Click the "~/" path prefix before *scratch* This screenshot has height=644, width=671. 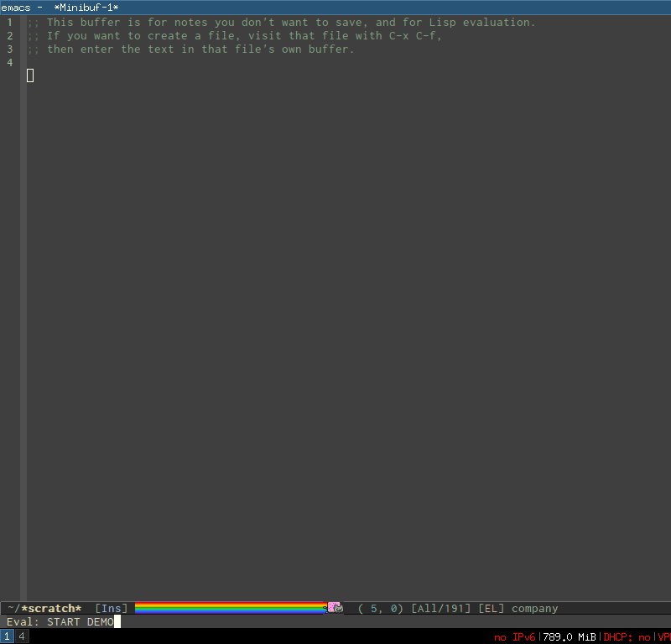pos(14,608)
